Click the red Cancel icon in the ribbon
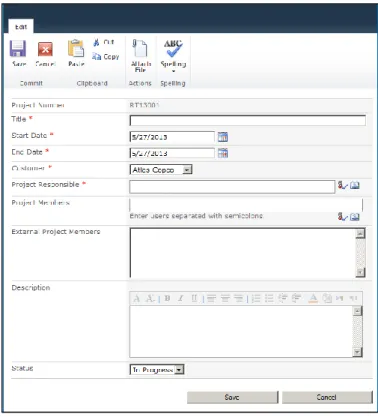Image resolution: width=378 pixels, height=417 pixels. pyautogui.click(x=45, y=50)
